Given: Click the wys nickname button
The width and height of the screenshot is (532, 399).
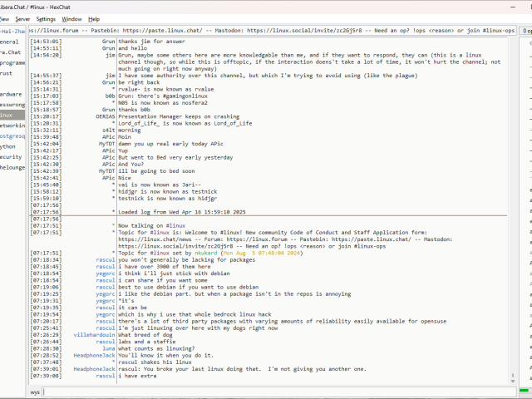Looking at the screenshot, I should click(x=35, y=391).
